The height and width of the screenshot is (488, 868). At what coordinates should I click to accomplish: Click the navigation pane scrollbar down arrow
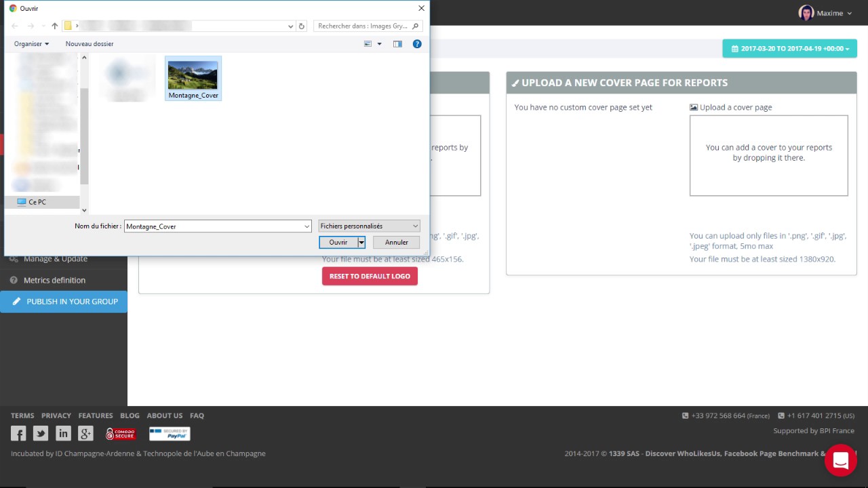(84, 211)
